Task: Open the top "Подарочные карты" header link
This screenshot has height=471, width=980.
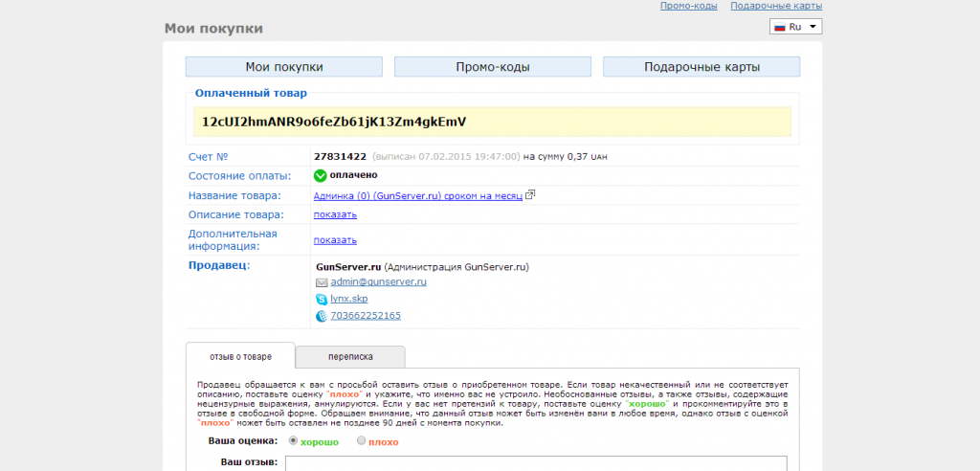Action: 775,6
